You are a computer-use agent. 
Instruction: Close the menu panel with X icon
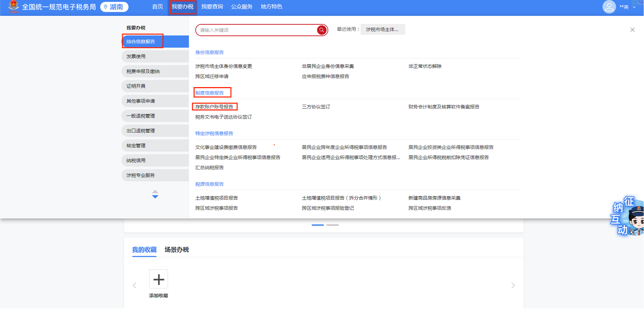(632, 30)
